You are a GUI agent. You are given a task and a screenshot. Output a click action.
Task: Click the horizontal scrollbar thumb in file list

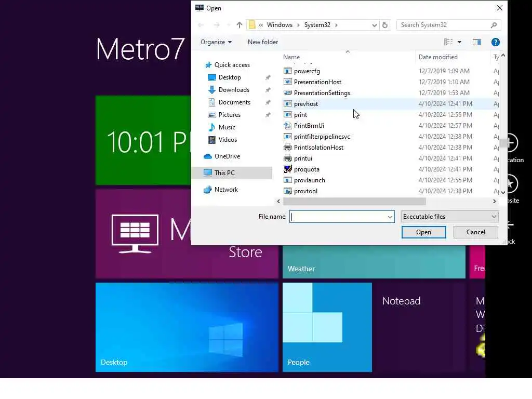point(354,202)
